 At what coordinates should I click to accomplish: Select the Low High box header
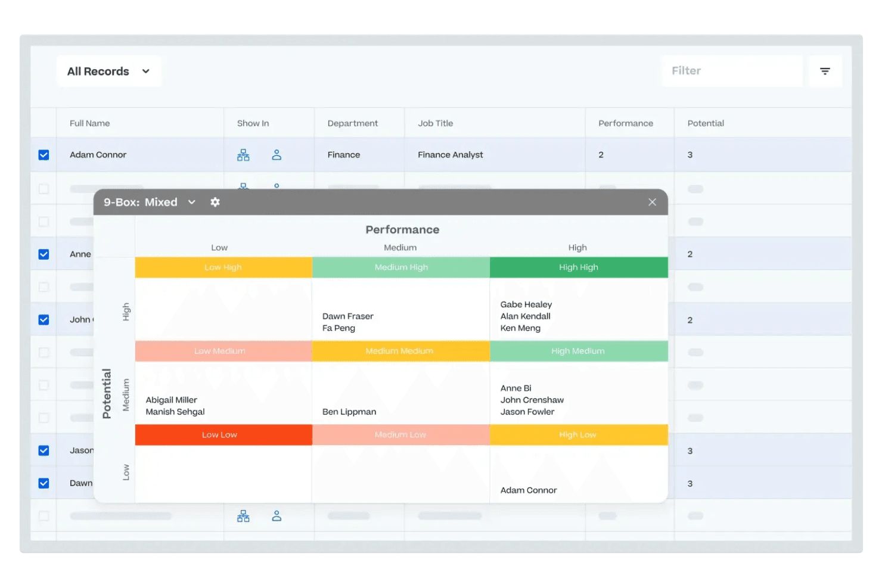[x=223, y=267]
